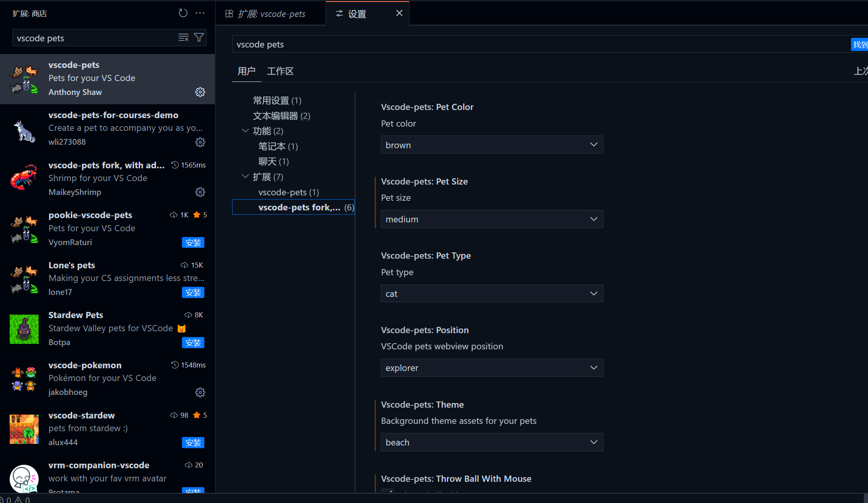This screenshot has height=503, width=868.
Task: Collapse the 扩展 (7) tree section
Action: pyautogui.click(x=245, y=176)
